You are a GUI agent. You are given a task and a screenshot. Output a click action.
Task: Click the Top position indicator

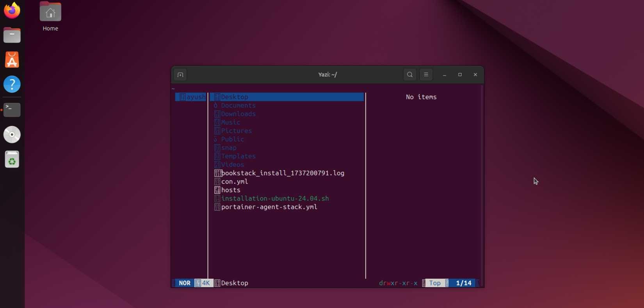tap(435, 283)
